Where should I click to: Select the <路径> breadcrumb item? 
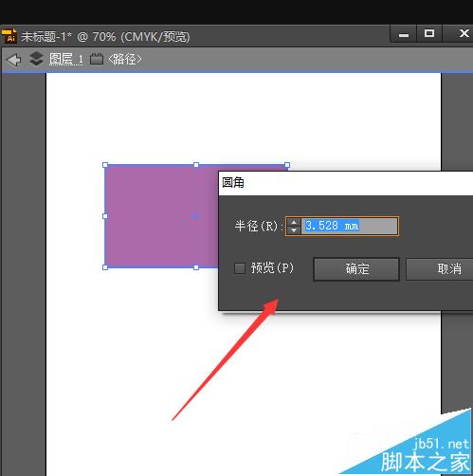pyautogui.click(x=124, y=59)
